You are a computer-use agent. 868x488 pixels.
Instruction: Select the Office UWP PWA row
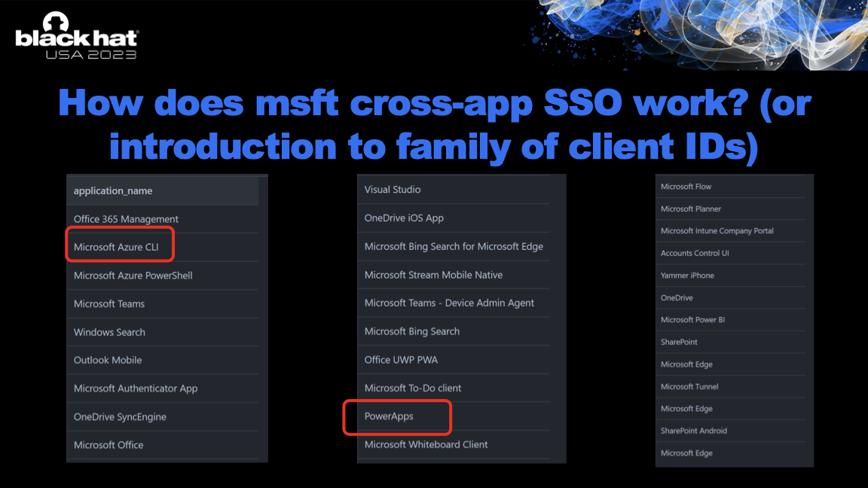454,360
